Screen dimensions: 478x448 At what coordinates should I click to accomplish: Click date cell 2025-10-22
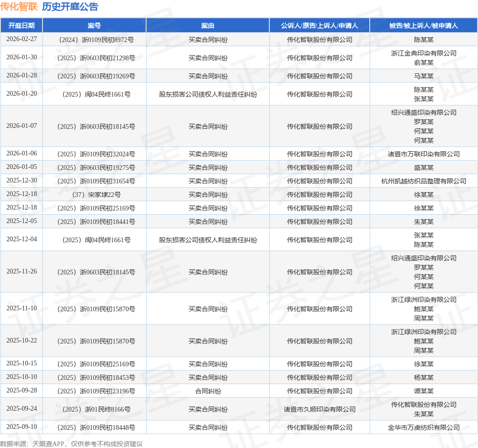point(21,340)
